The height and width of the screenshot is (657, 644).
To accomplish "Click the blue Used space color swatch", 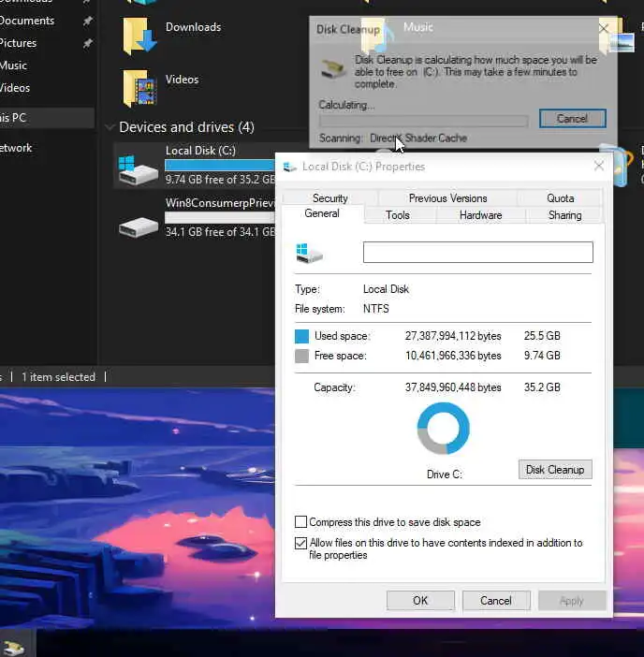I will (301, 336).
